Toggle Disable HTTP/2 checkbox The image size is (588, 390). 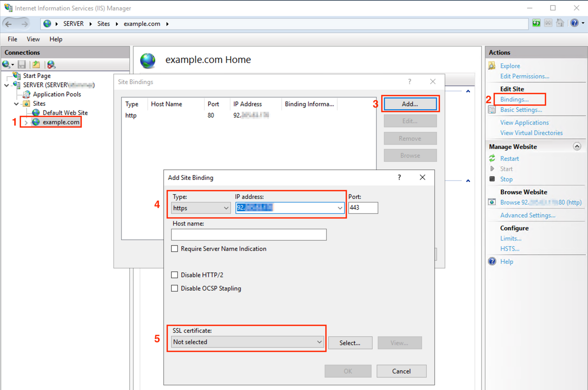pyautogui.click(x=174, y=275)
